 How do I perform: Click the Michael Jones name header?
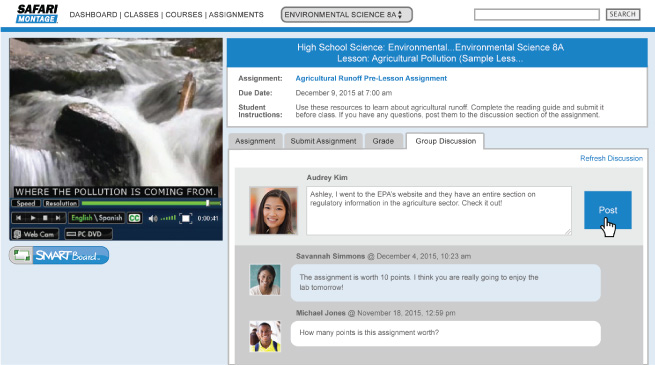[321, 313]
